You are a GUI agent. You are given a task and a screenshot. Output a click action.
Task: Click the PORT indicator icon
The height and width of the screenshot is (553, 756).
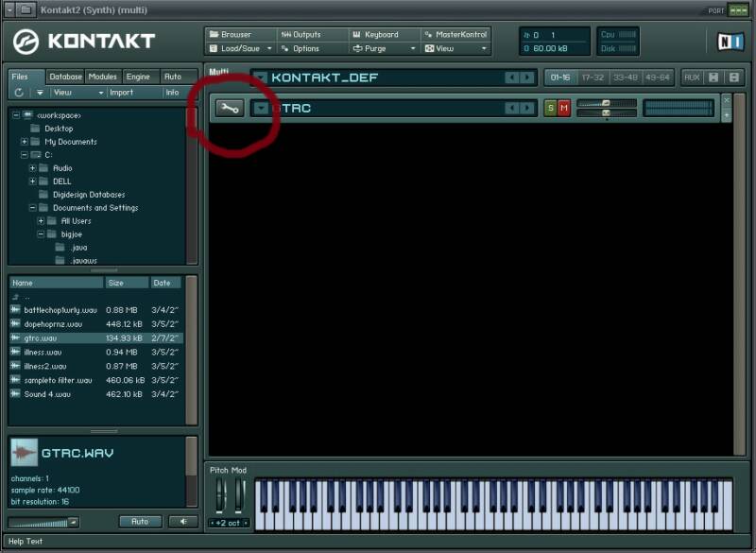pyautogui.click(x=738, y=10)
